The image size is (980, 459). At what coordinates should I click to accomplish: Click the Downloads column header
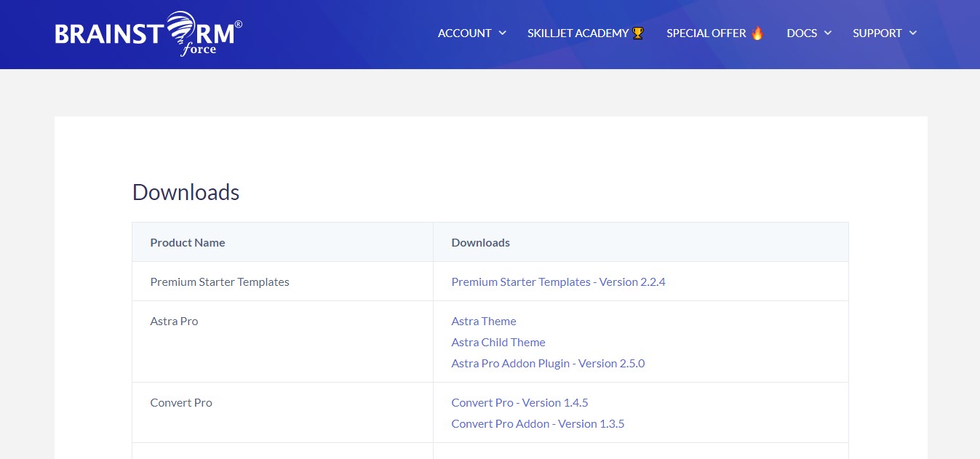480,242
